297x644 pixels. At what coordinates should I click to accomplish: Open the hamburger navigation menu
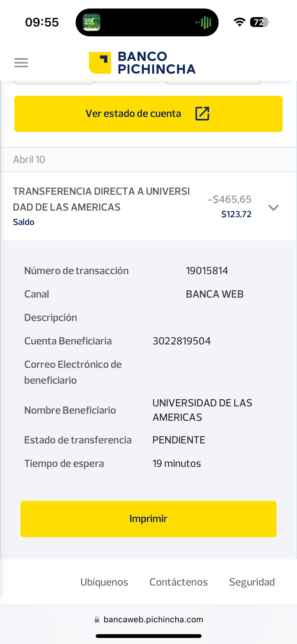21,63
